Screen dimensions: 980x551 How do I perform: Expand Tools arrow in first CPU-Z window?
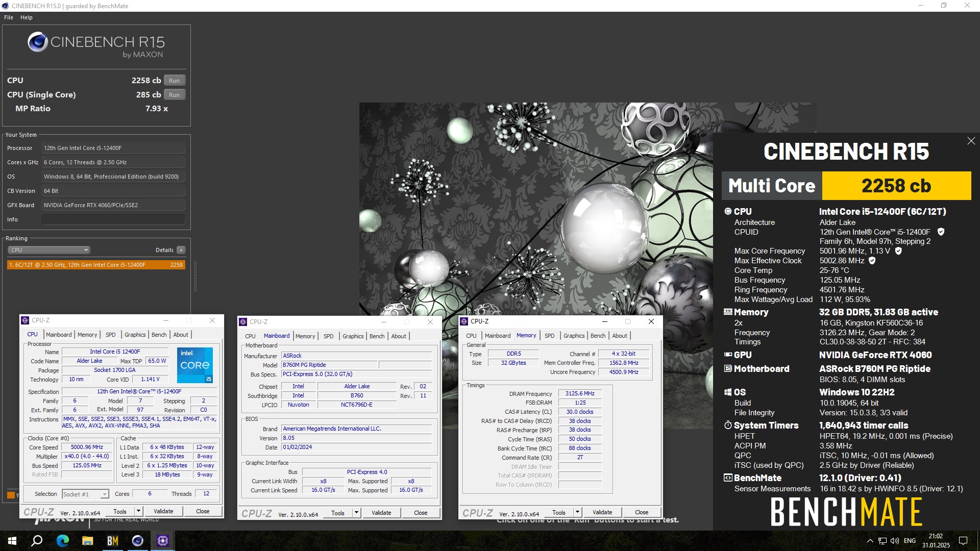[138, 511]
